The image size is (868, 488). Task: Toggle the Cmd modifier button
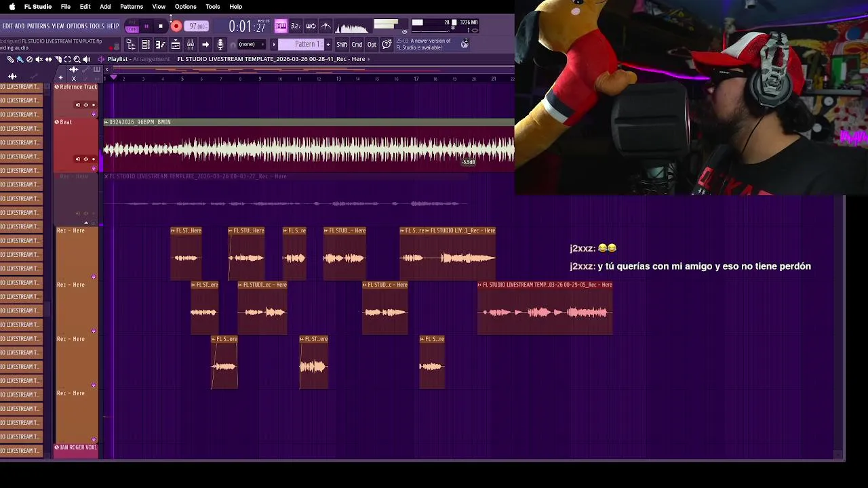357,44
